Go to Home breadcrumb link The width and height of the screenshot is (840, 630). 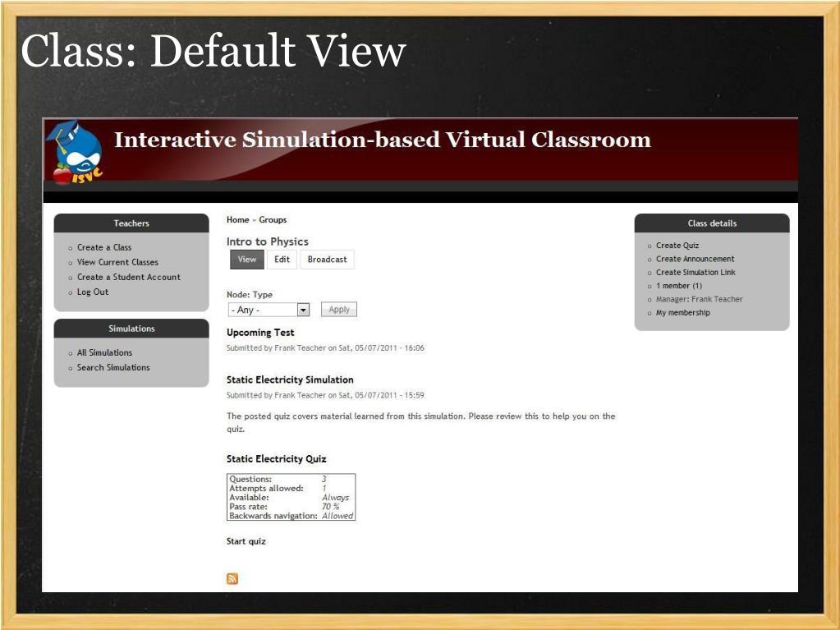(x=238, y=219)
